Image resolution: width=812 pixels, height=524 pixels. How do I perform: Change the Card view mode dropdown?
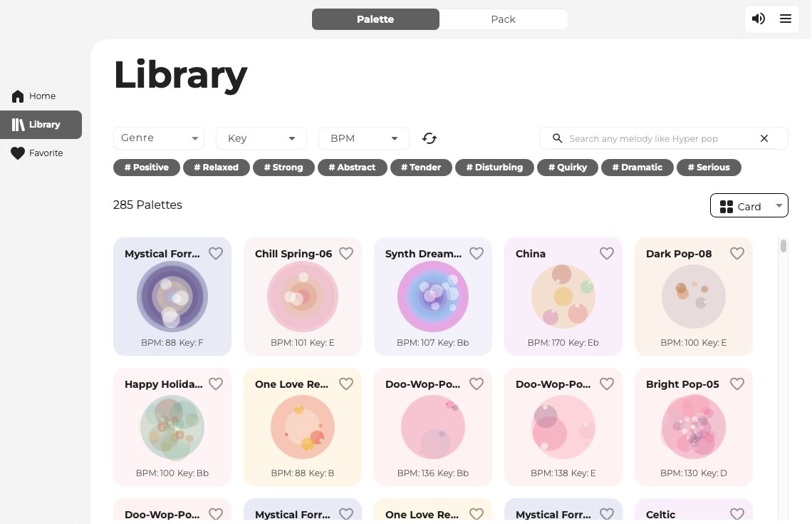(749, 206)
